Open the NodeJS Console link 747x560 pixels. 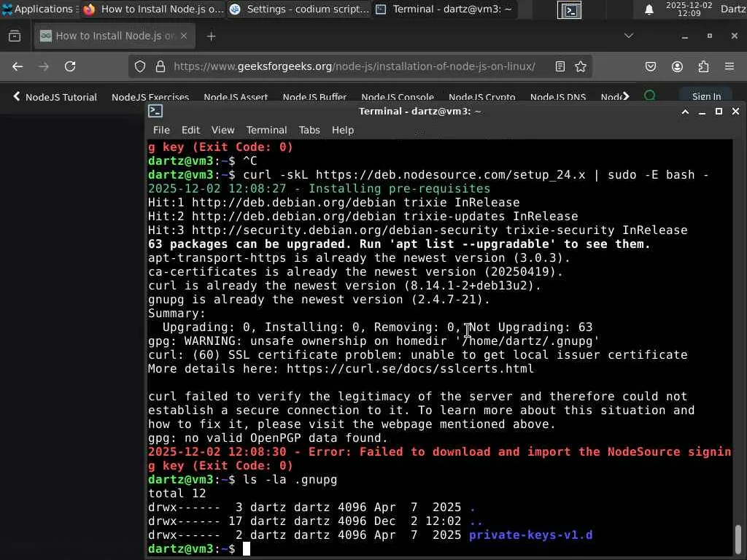[x=398, y=97]
